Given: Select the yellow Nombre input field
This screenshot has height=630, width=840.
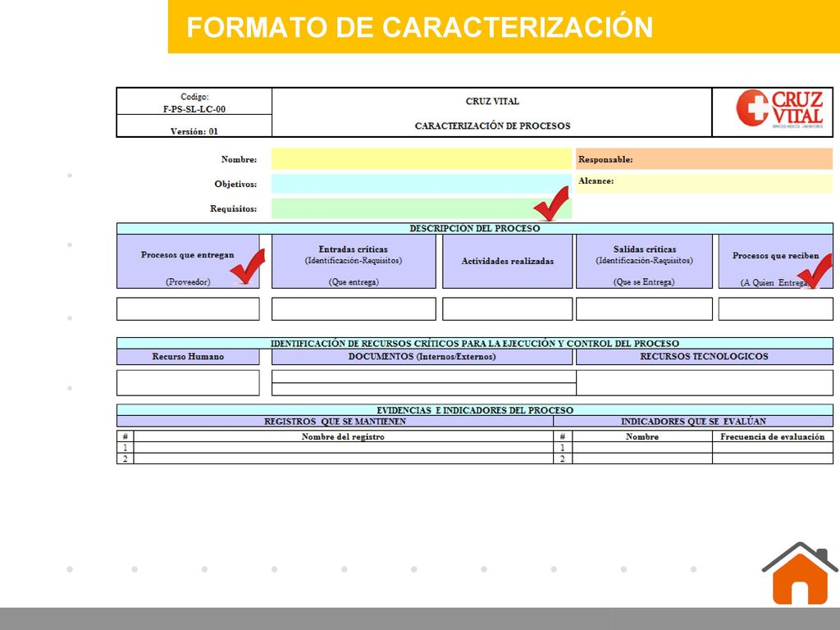Looking at the screenshot, I should click(x=422, y=159).
